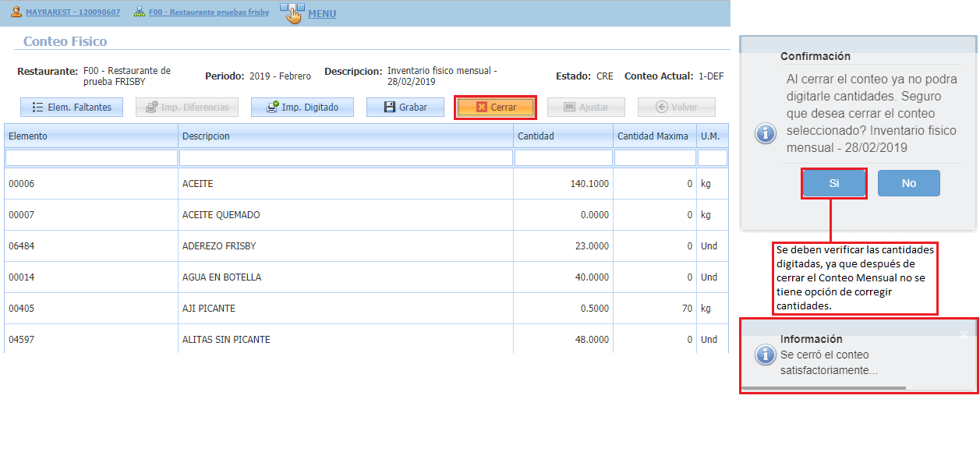Screen dimensions: 980x459
Task: Click the restaurant hierarchy icon beside F00
Action: click(140, 12)
